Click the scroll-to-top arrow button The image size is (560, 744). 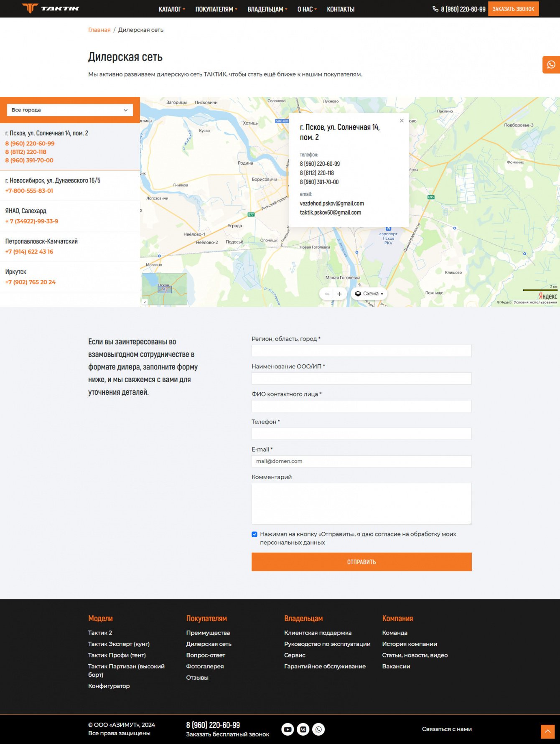(547, 731)
